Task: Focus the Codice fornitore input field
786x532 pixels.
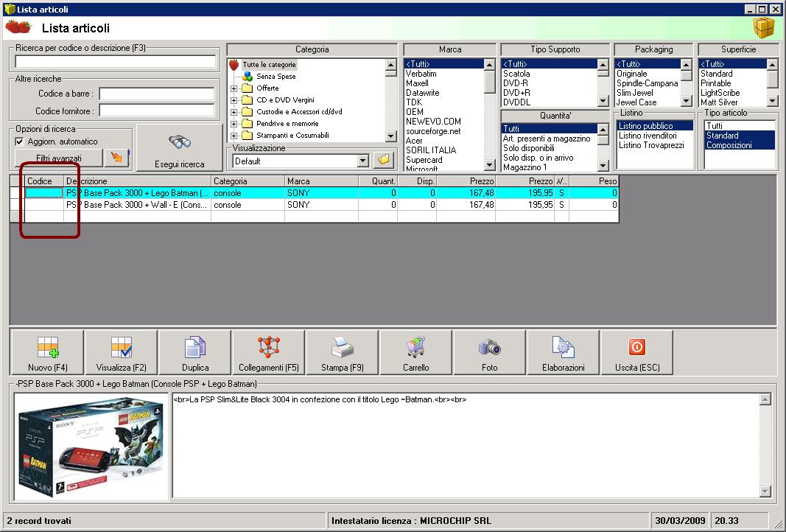Action: click(157, 111)
